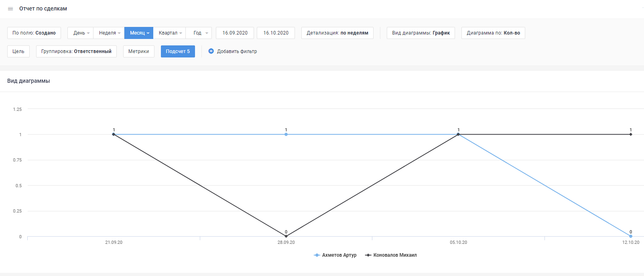Click the Цель button
Viewport: 644px width, 276px height.
tap(18, 51)
